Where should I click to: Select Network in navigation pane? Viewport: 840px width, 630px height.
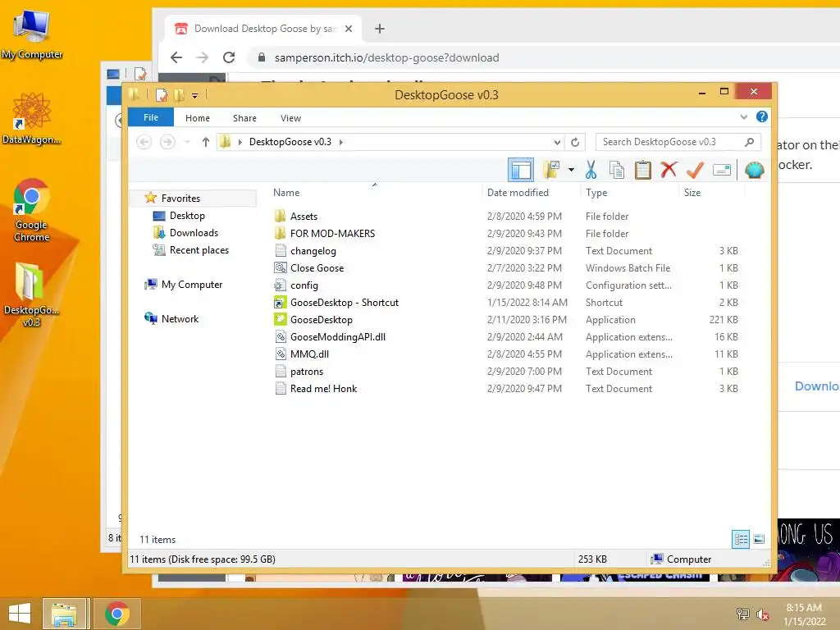pyautogui.click(x=180, y=319)
